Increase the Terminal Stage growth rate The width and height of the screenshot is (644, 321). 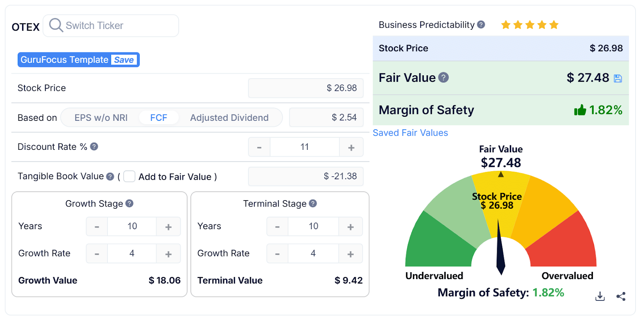tap(351, 253)
